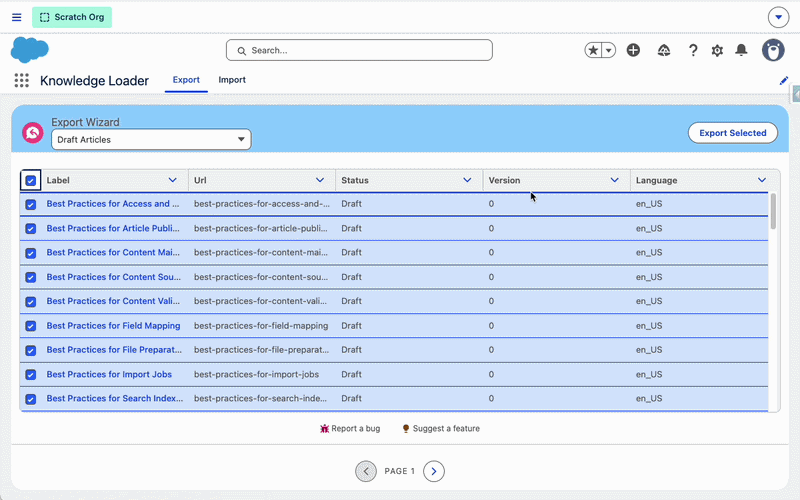800x500 pixels.
Task: Click the Salesforce cloud logo
Action: click(30, 50)
